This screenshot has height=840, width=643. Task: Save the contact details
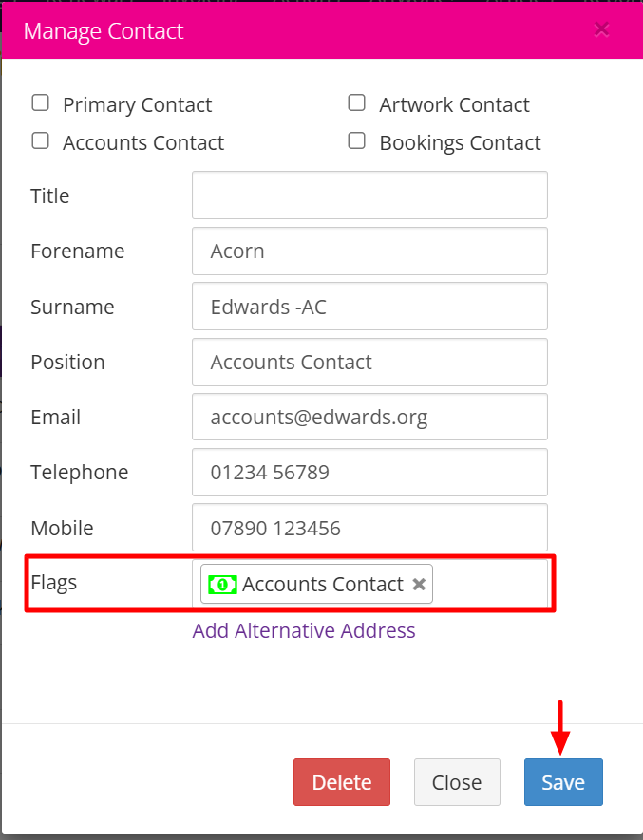pos(563,782)
